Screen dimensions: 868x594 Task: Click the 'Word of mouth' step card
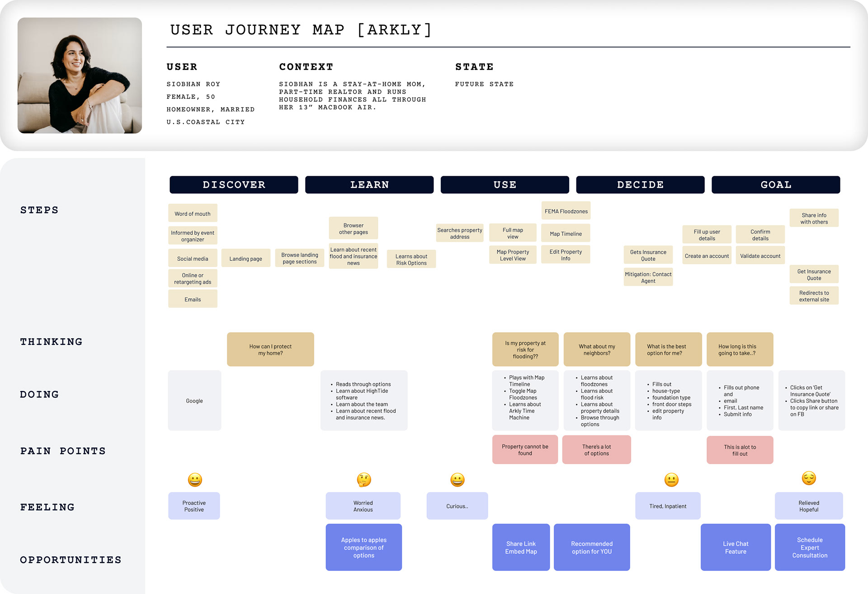click(x=193, y=213)
